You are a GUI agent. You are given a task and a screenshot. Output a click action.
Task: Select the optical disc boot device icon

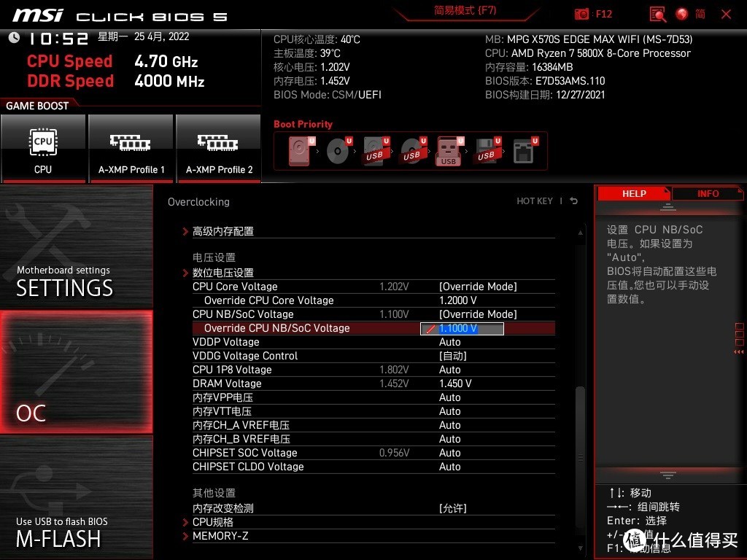tap(338, 150)
